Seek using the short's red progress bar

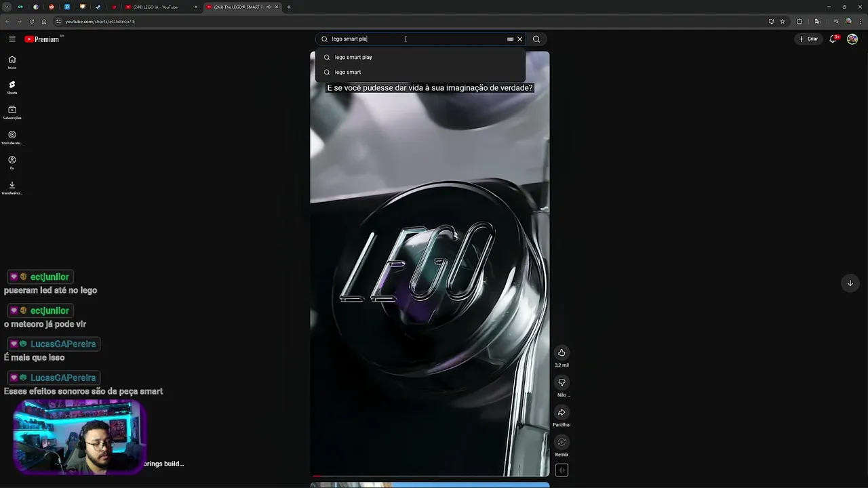pos(430,476)
